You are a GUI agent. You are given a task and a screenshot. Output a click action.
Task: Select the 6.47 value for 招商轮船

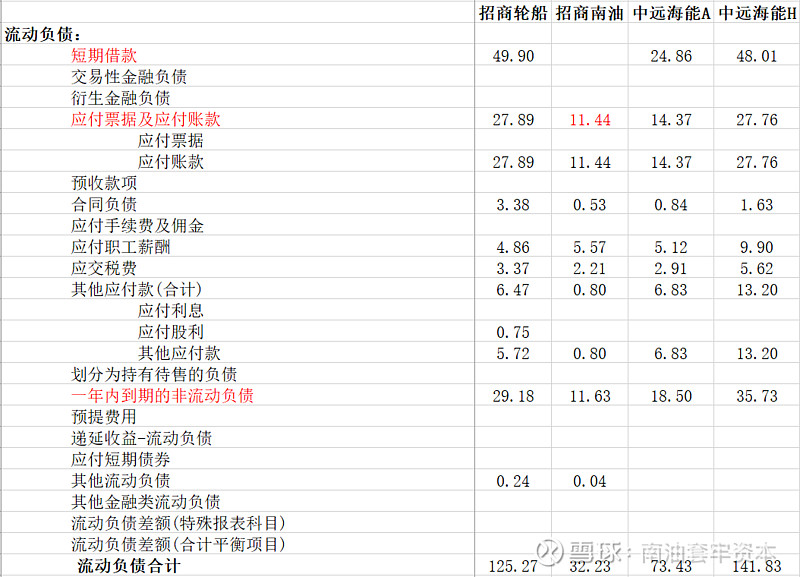pos(513,290)
